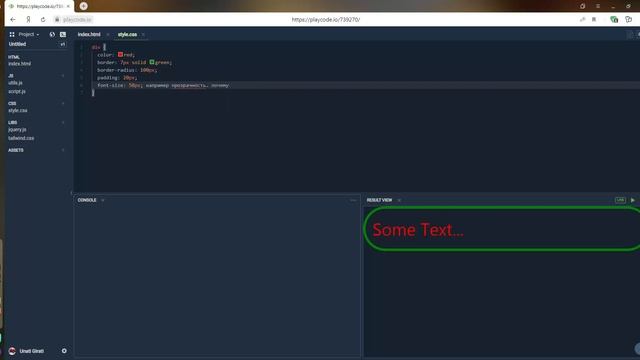Click the v1 version badge
This screenshot has width=640, height=360.
(62, 44)
